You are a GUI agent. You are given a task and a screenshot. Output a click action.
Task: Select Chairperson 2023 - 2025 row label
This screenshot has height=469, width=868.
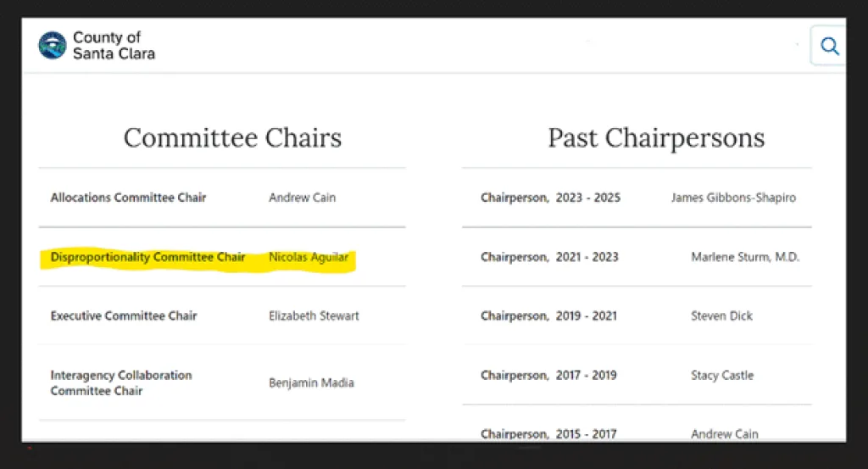(x=550, y=198)
